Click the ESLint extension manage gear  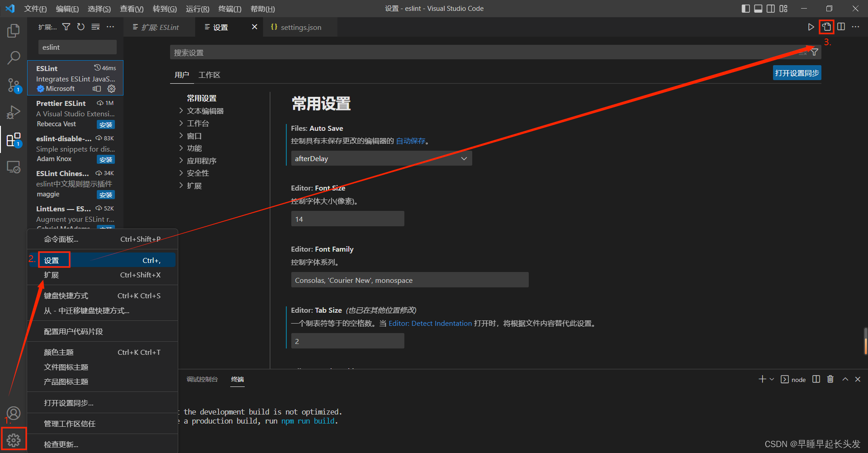pyautogui.click(x=112, y=89)
